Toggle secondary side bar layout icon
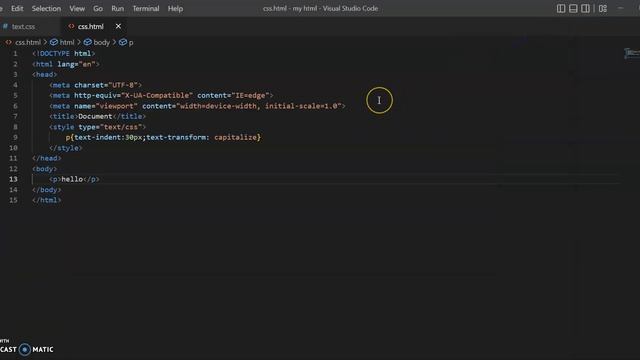640x360 pixels. pos(585,9)
